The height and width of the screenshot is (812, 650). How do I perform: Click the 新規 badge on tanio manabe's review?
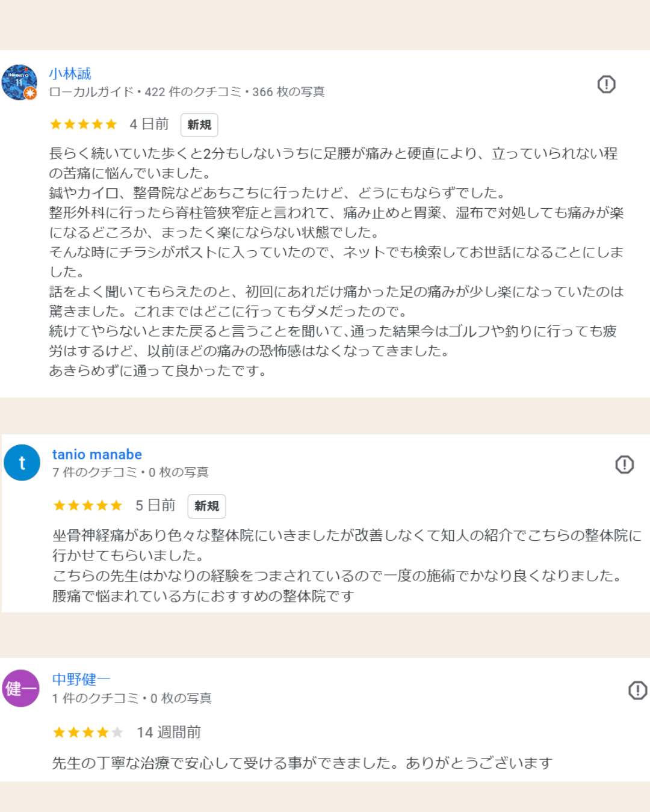point(206,506)
